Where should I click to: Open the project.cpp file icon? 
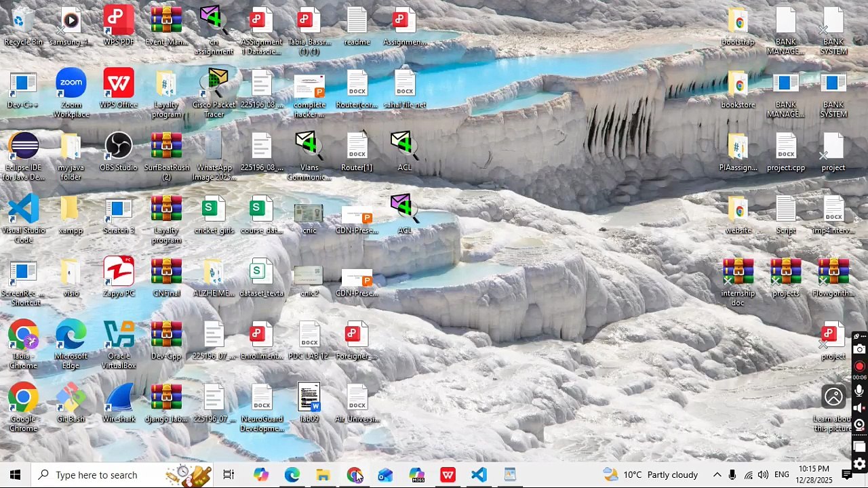coord(786,152)
